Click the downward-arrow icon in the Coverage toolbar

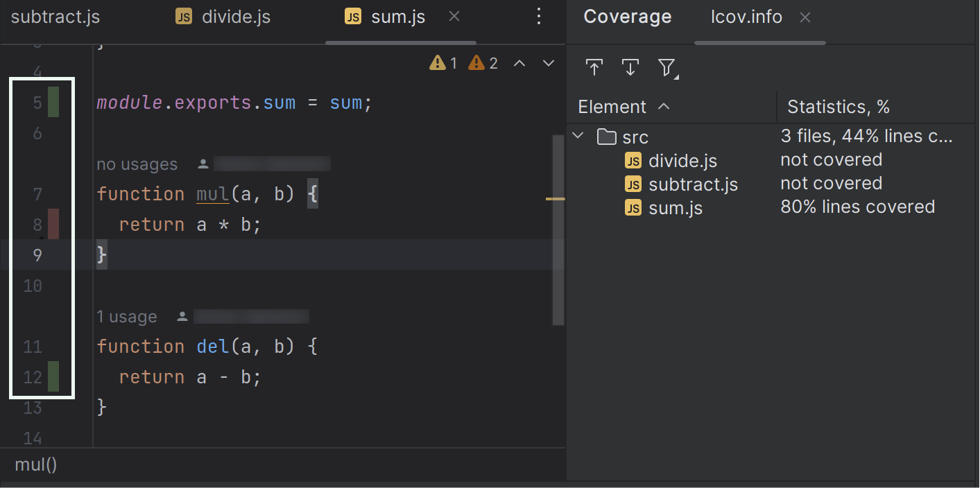[630, 67]
